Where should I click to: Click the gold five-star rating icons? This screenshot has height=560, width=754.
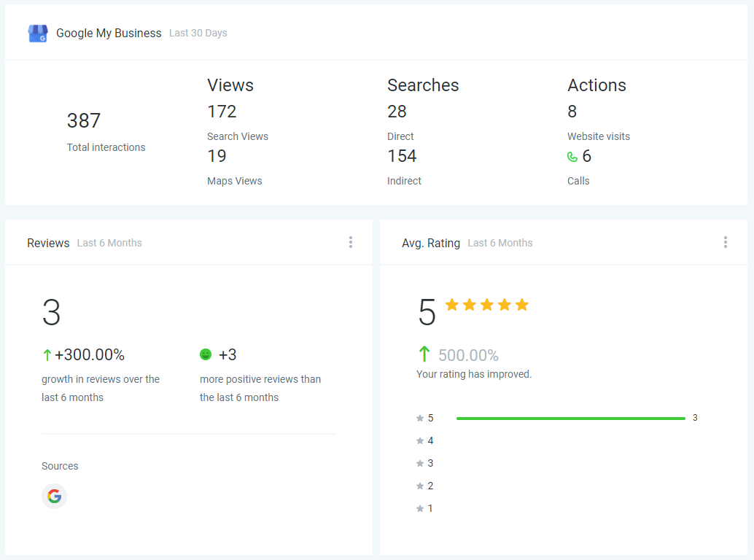[x=486, y=305]
